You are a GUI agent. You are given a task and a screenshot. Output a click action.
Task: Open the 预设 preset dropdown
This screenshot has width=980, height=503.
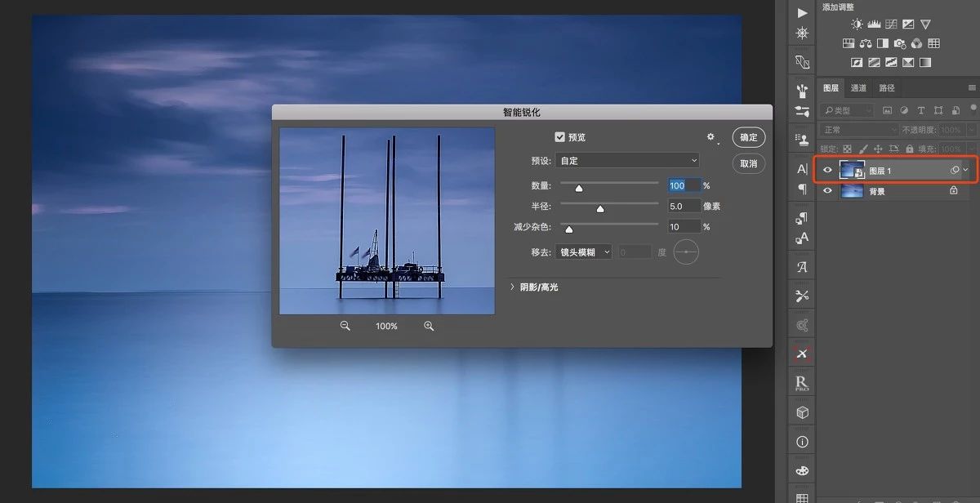tap(627, 161)
